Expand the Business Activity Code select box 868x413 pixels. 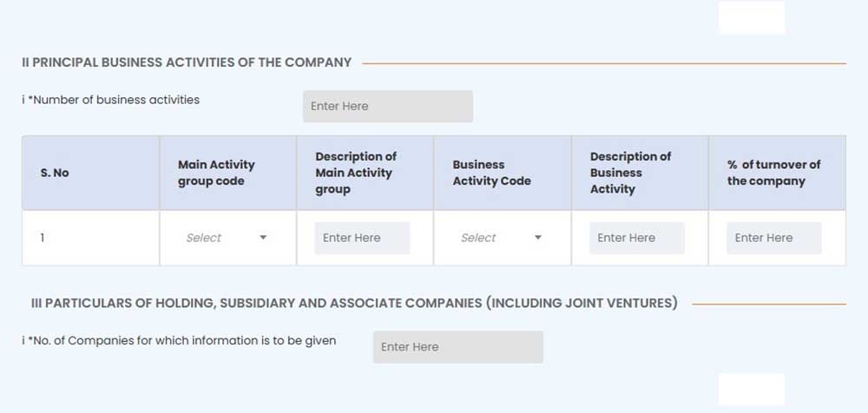(501, 238)
